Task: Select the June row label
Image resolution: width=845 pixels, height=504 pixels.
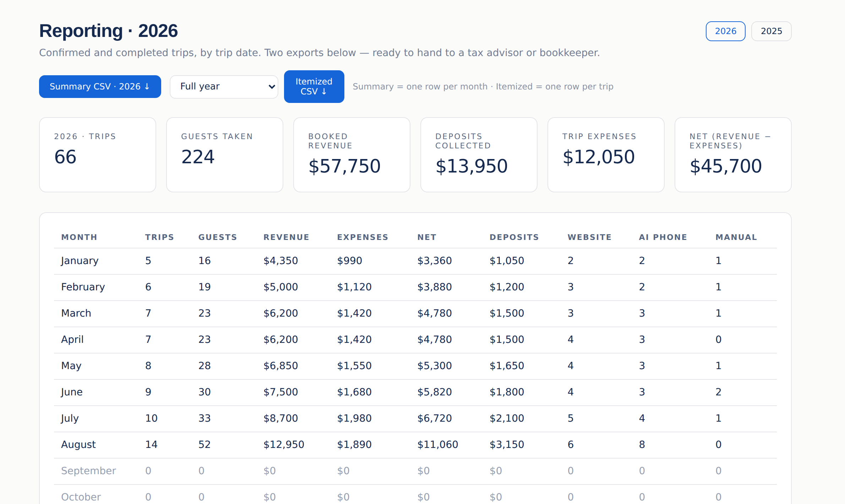Action: [71, 392]
